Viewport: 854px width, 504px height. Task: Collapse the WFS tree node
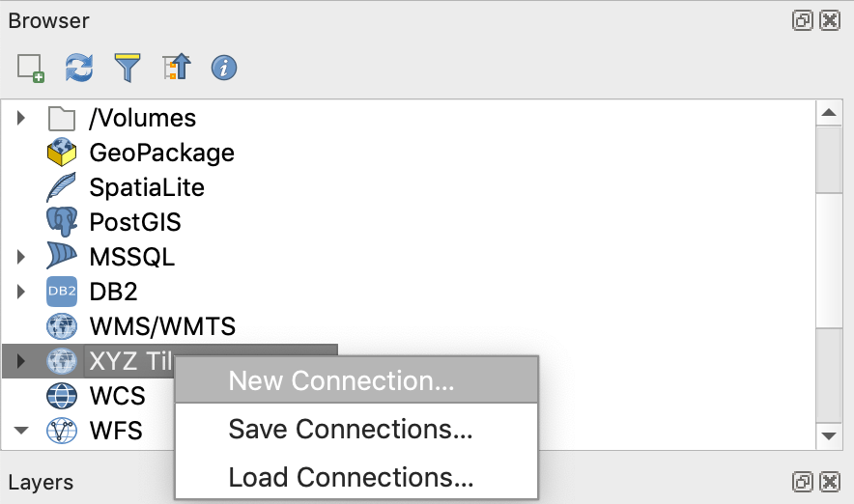22,431
